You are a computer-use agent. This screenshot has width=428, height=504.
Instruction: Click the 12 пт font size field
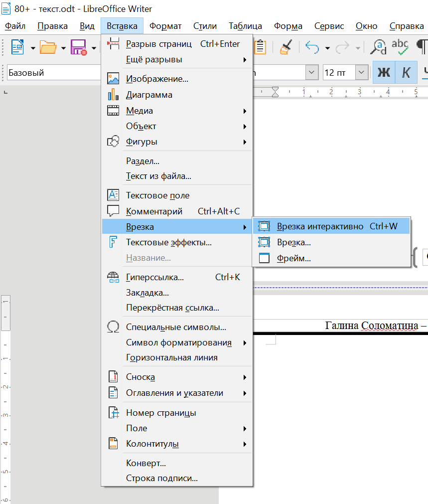(339, 72)
